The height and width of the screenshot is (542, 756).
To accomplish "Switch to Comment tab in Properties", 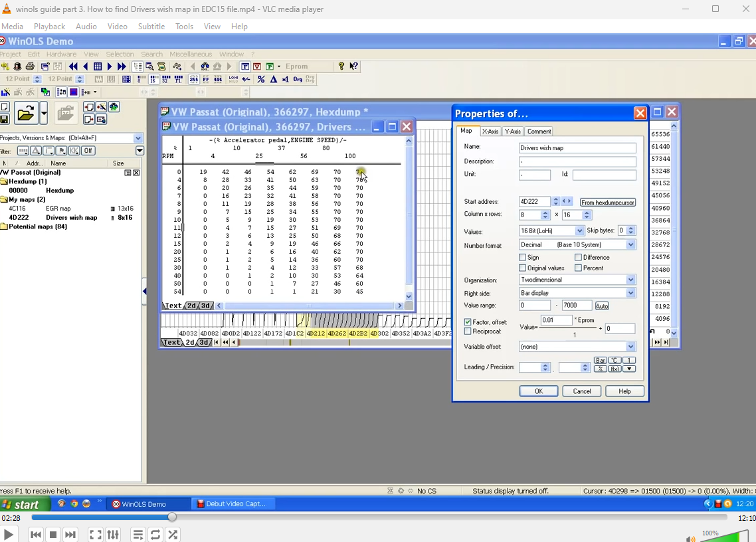I will [539, 131].
